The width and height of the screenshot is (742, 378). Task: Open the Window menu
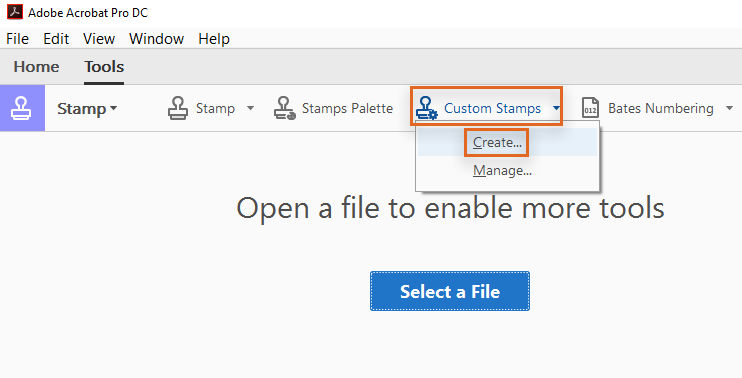(x=157, y=39)
